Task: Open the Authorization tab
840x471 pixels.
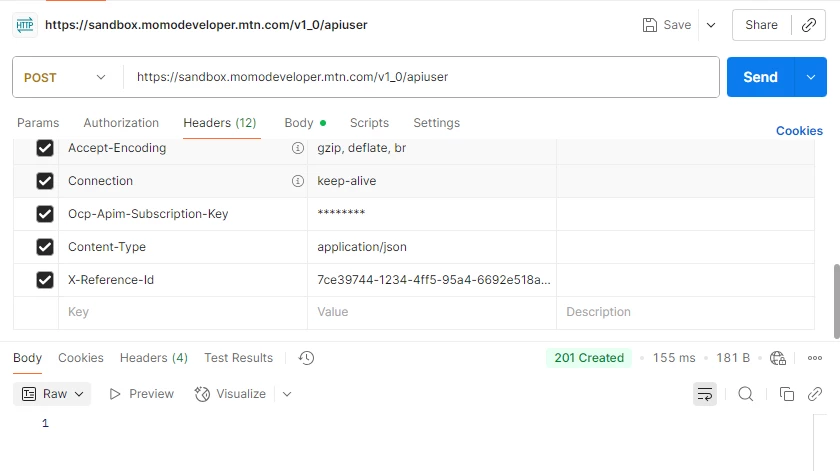Action: pos(121,123)
